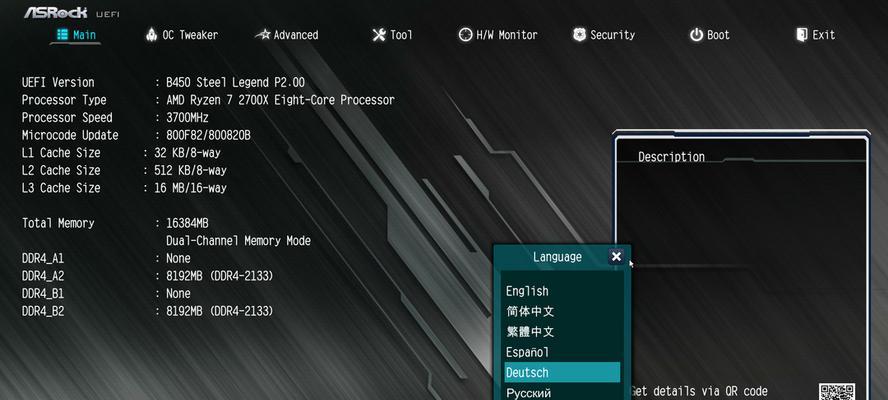Viewport: 888px width, 400px height.
Task: Switch to the H/W Monitor tab
Action: pyautogui.click(x=498, y=35)
